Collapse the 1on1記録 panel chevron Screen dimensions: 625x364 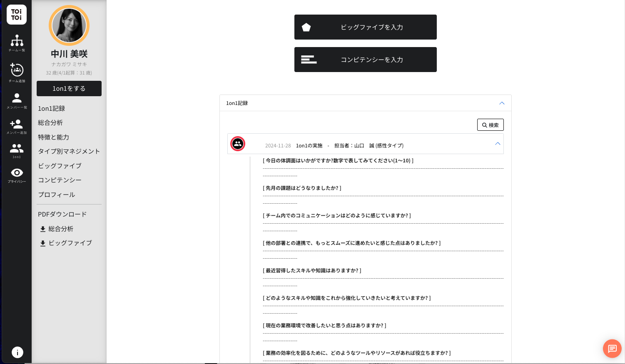click(502, 103)
